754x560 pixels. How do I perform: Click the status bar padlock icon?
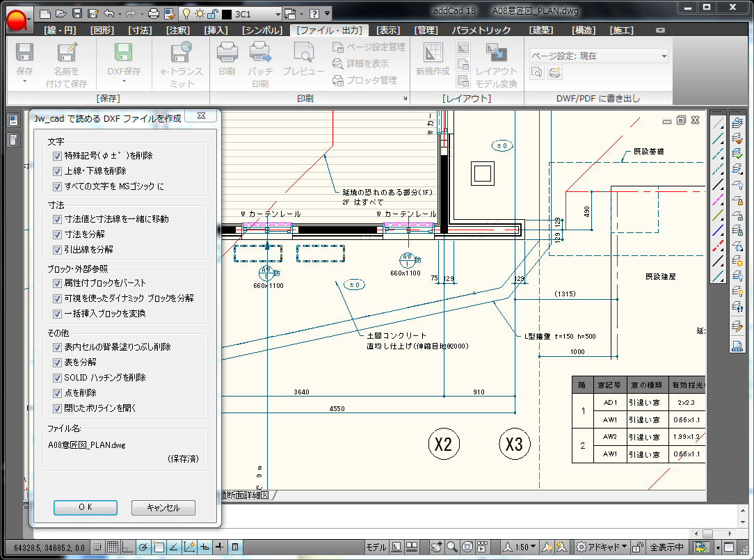click(638, 547)
